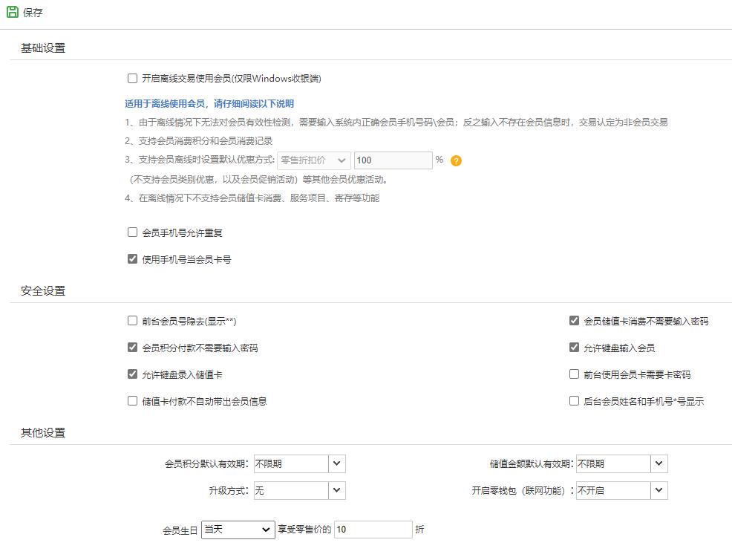Enable 前台使用会员卡需要卡密码 option
732x560 pixels.
pyautogui.click(x=574, y=374)
